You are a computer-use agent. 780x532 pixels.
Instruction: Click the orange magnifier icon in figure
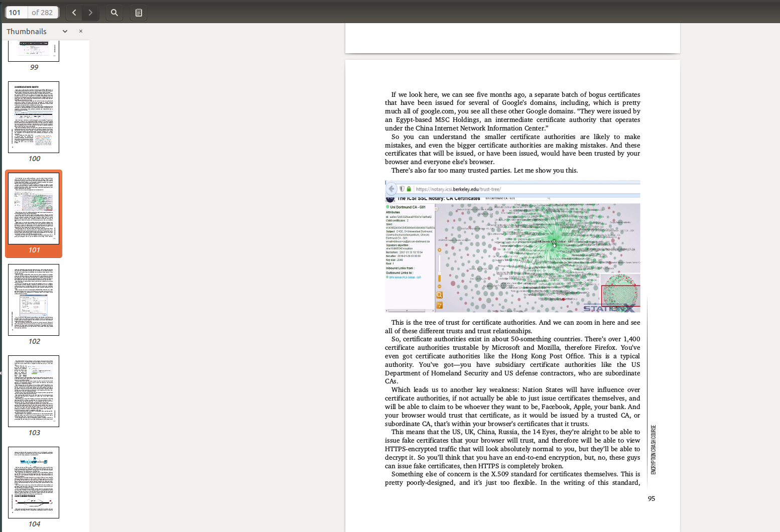tap(439, 295)
